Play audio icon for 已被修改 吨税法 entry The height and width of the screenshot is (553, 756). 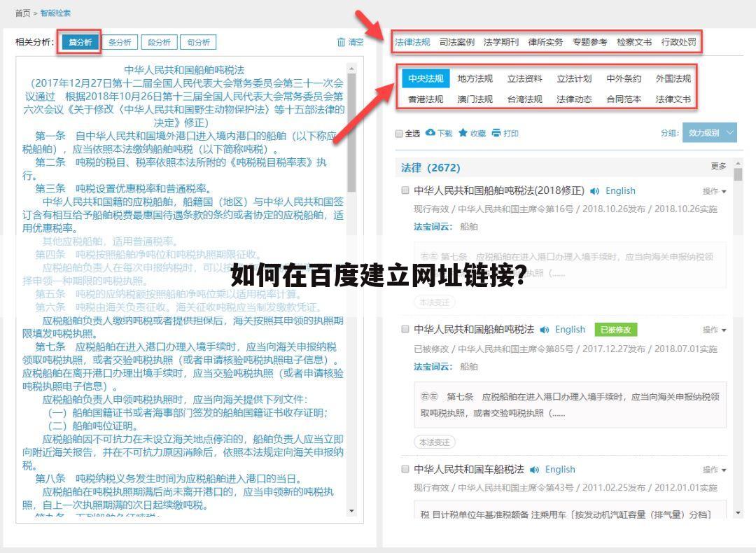[544, 329]
